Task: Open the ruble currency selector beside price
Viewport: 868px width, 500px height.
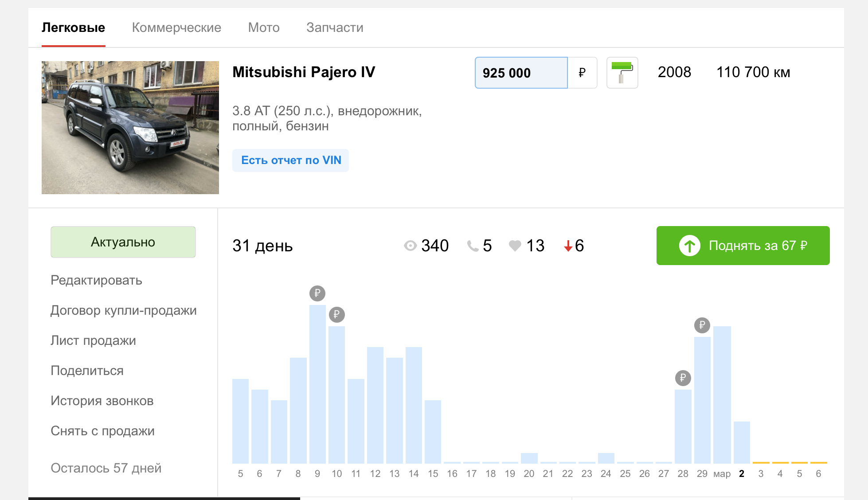Action: (582, 73)
